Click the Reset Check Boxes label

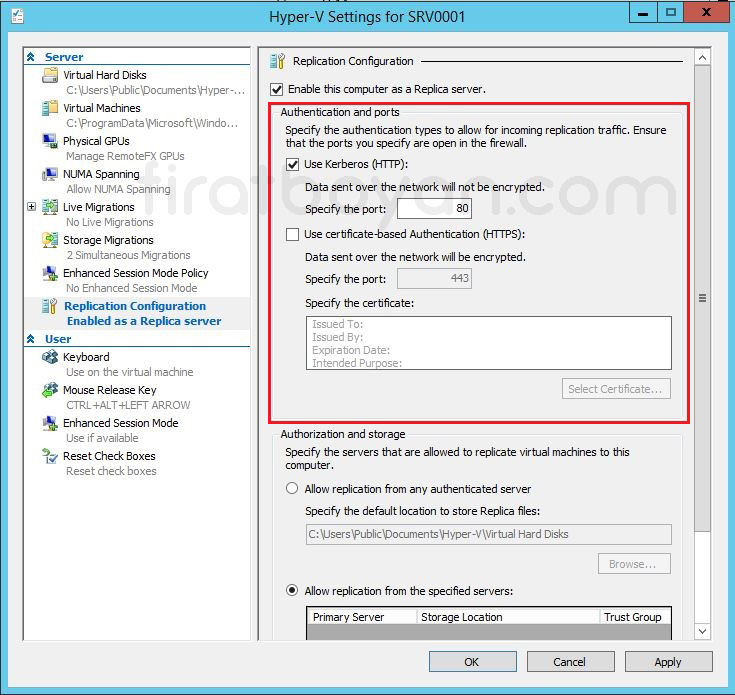(109, 456)
